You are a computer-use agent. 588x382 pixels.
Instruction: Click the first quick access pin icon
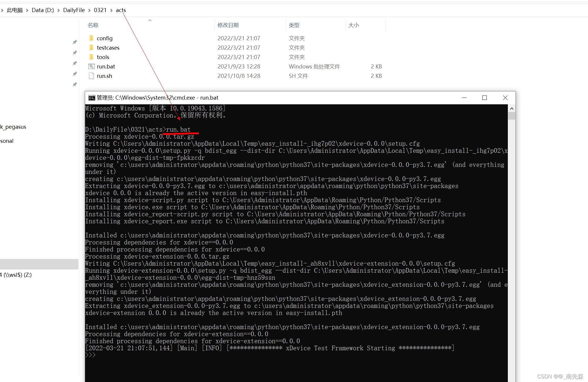(75, 42)
